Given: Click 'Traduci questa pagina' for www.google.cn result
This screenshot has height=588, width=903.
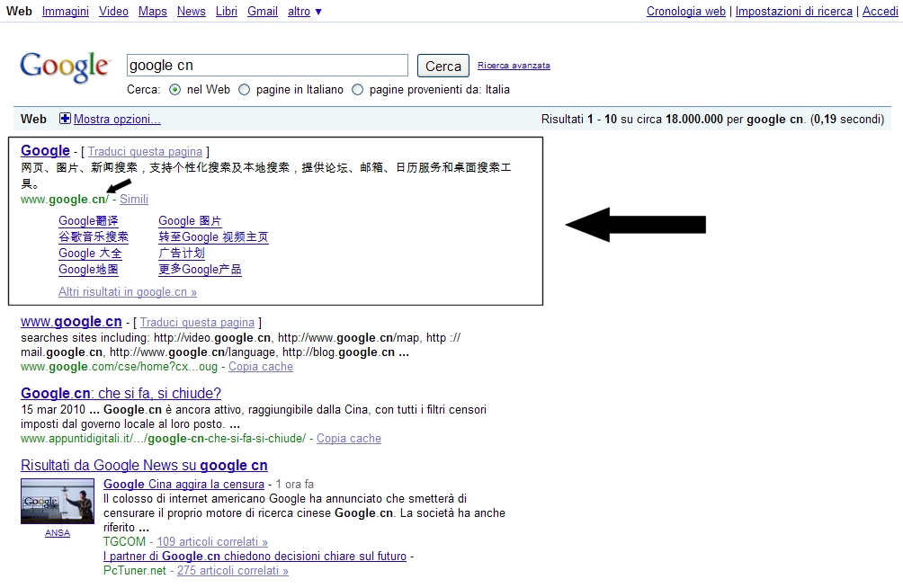Looking at the screenshot, I should click(197, 323).
